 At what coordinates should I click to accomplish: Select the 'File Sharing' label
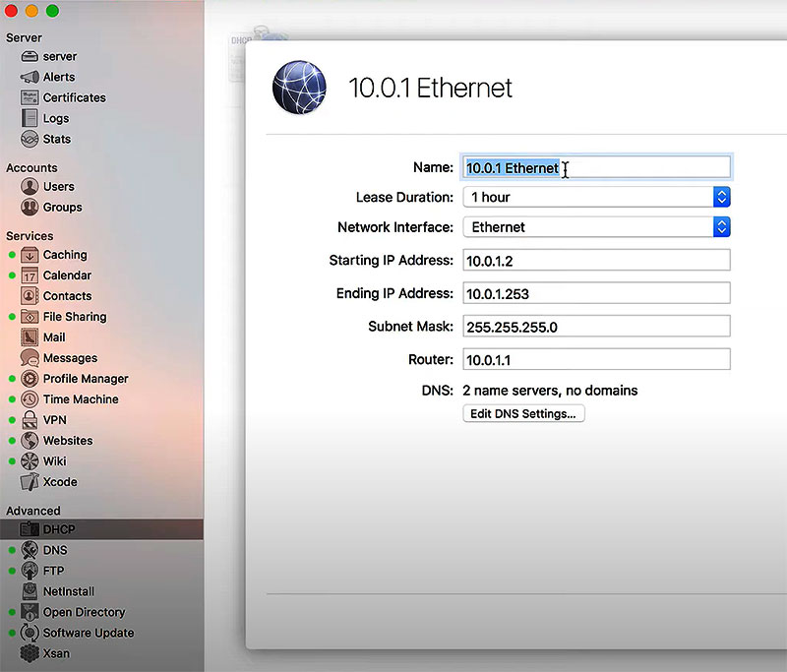coord(75,317)
